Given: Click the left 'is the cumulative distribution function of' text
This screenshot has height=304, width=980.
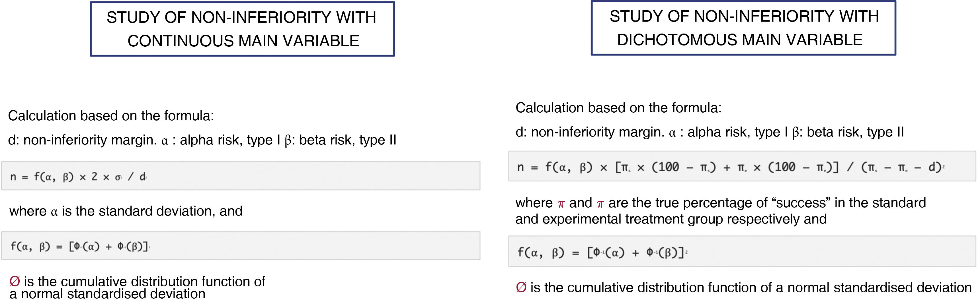Looking at the screenshot, I should tap(145, 281).
